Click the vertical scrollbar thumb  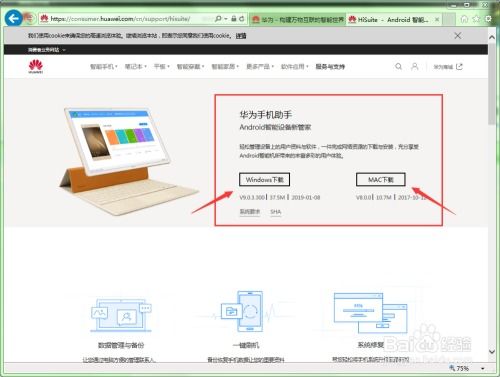click(x=492, y=84)
